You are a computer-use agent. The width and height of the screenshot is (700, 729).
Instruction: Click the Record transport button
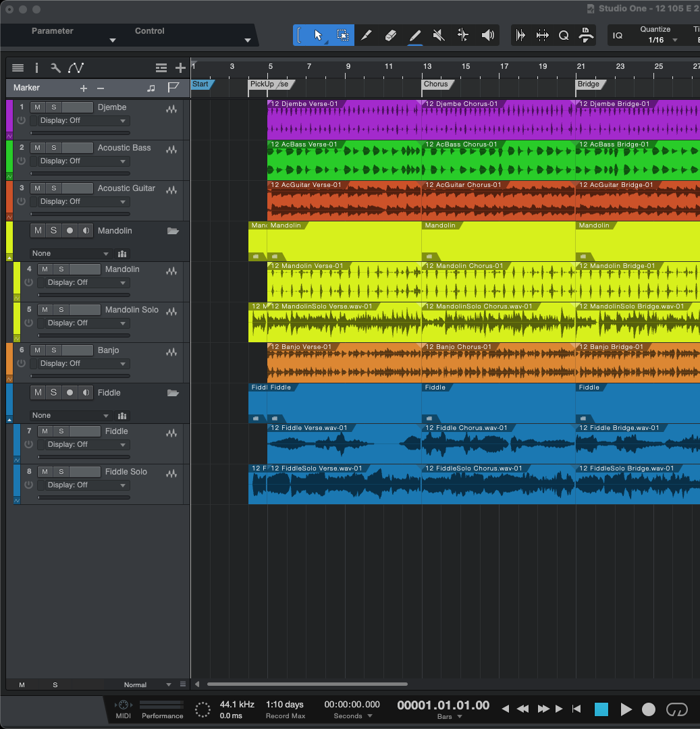point(649,709)
